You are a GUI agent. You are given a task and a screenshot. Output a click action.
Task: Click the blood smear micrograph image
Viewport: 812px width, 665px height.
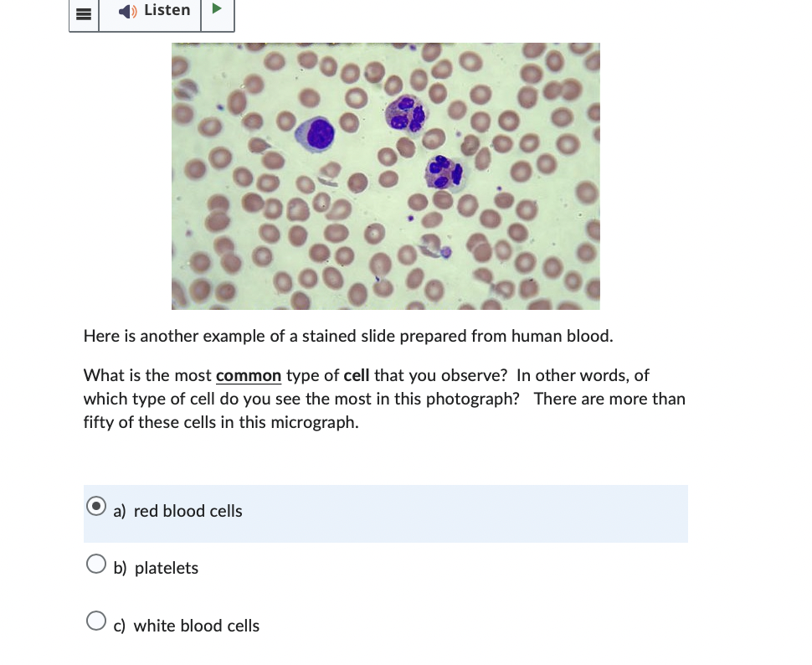(x=385, y=176)
